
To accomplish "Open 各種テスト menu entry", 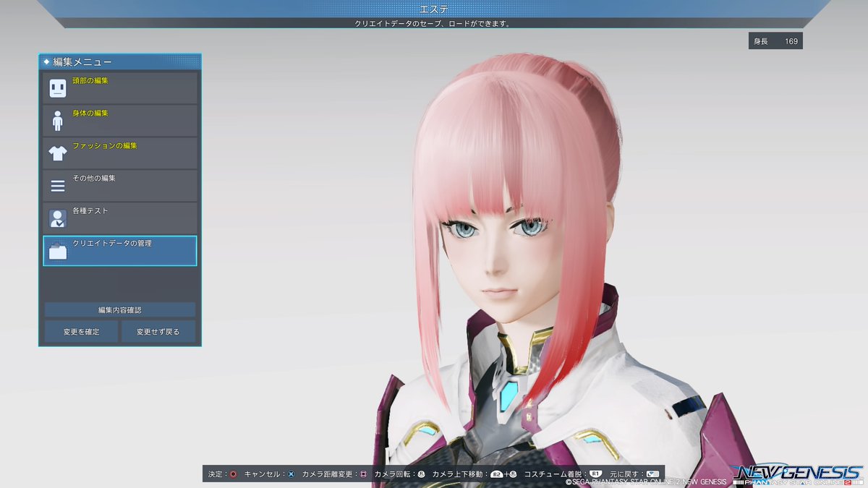I will coord(120,218).
